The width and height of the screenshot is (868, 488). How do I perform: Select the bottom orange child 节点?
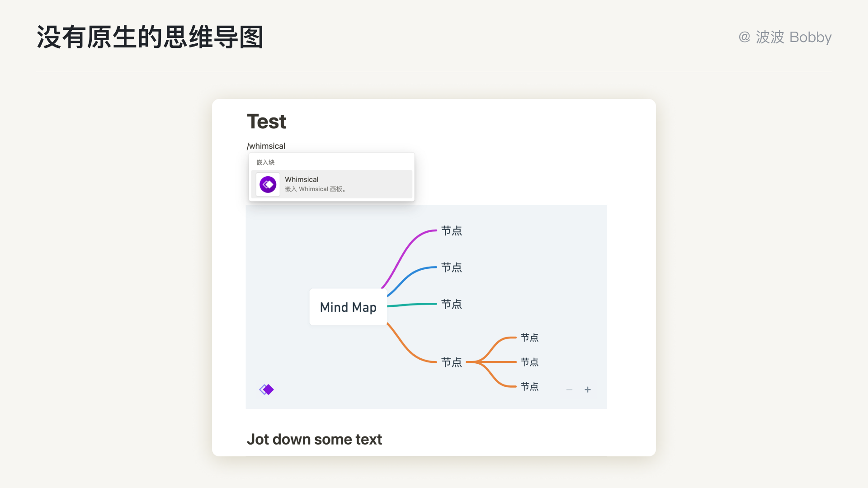point(529,386)
